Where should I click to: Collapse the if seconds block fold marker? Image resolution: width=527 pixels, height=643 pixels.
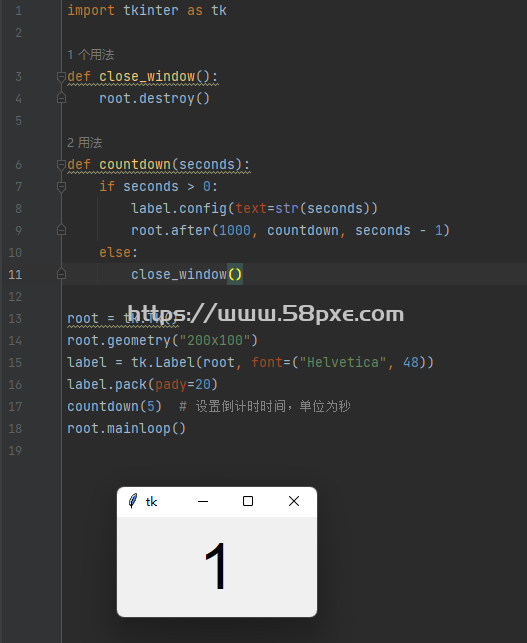click(x=61, y=187)
